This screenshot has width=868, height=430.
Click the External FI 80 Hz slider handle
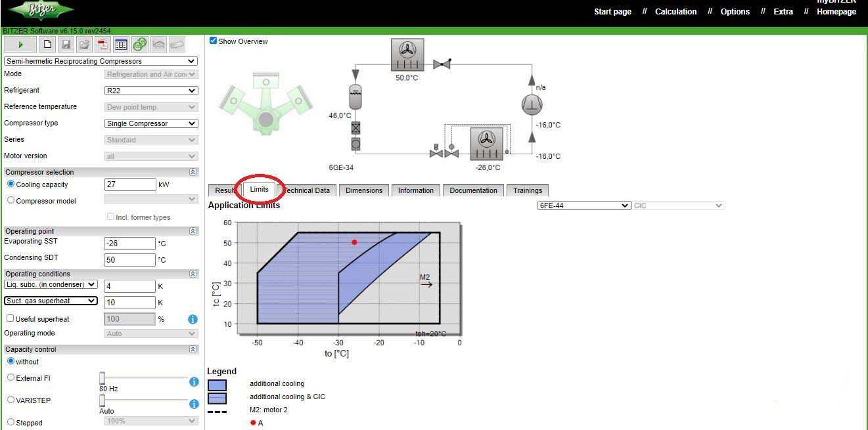(103, 377)
